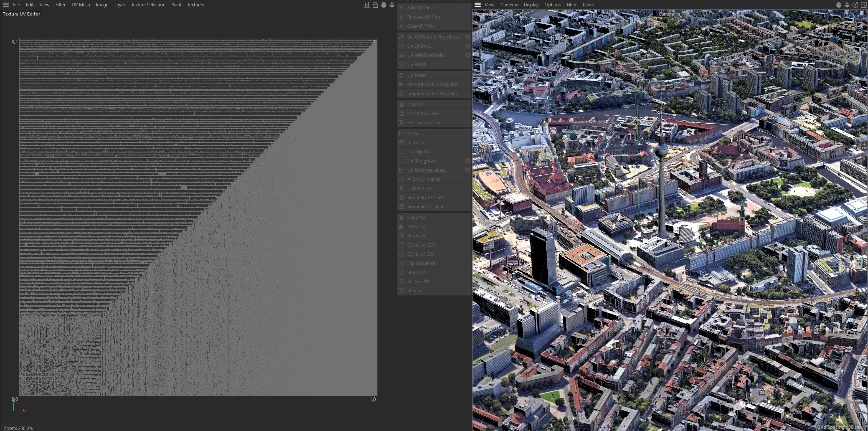Click the bar-chart icon in UV editor header
868x431 pixels.
coord(367,5)
